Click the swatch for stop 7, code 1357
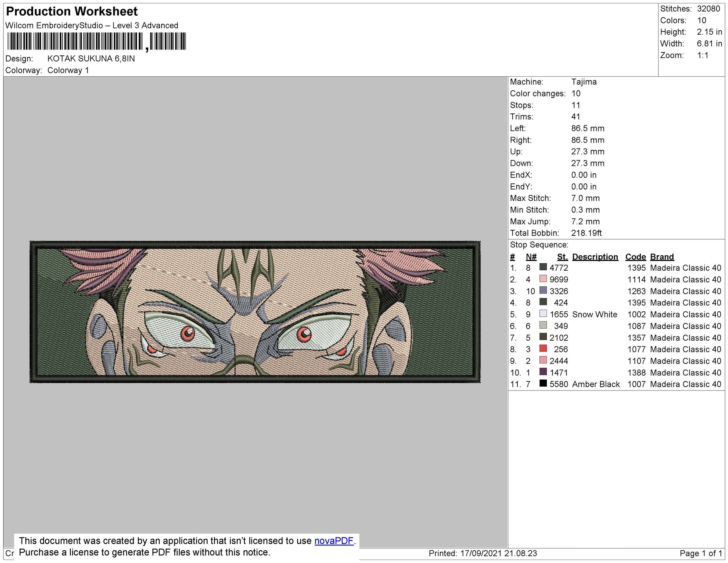 click(x=543, y=337)
